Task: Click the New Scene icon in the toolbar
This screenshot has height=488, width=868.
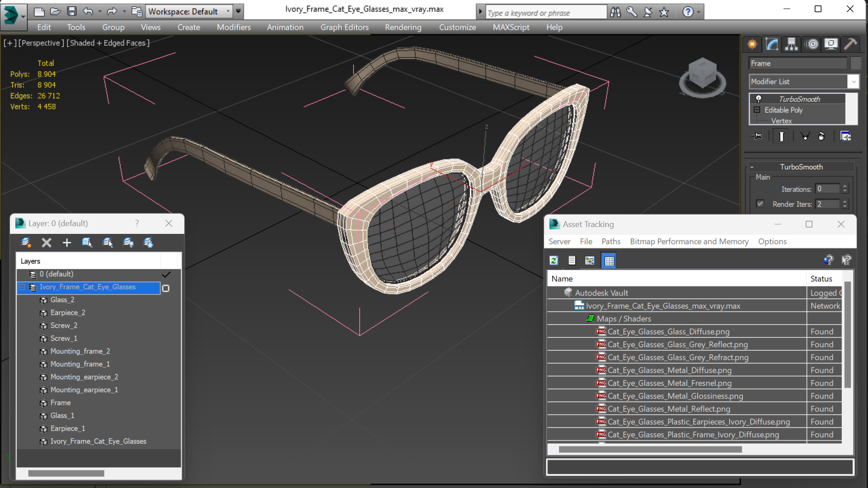Action: tap(39, 11)
